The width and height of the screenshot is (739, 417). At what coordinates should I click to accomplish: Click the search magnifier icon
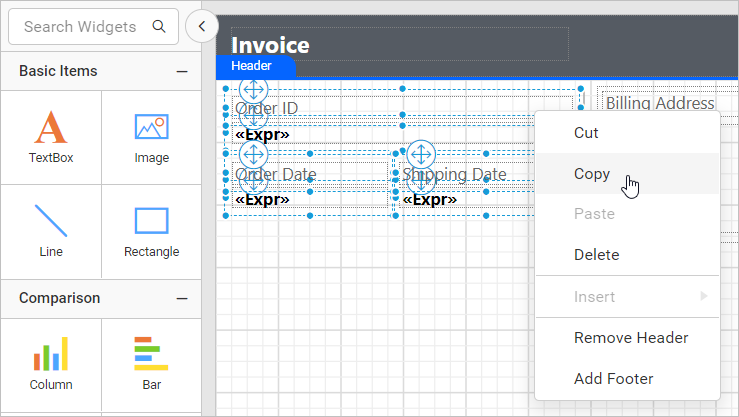(x=159, y=27)
